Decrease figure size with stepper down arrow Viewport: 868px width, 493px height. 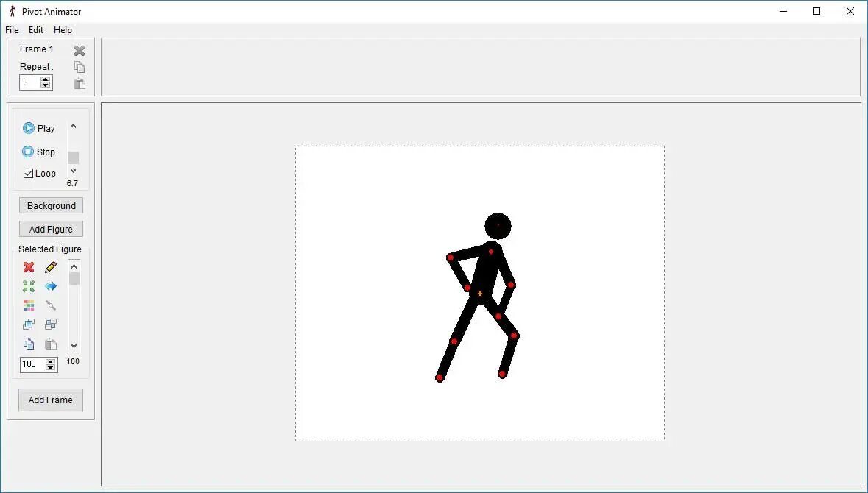[50, 367]
